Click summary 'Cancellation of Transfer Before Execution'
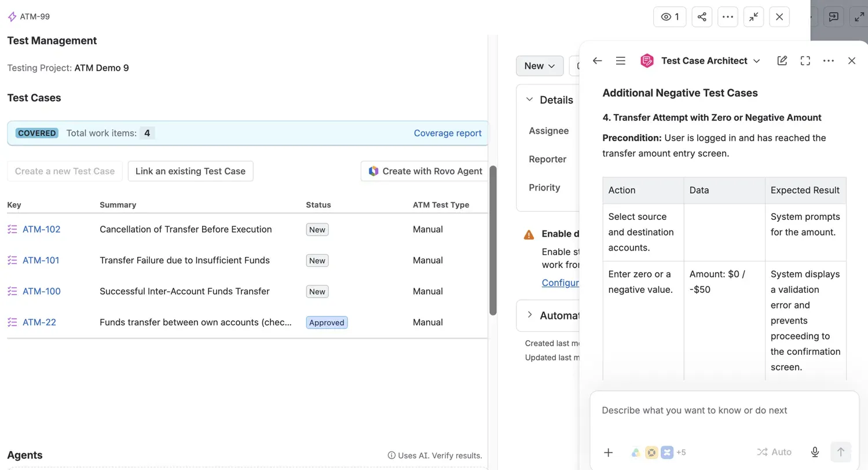This screenshot has height=470, width=868. (x=186, y=229)
